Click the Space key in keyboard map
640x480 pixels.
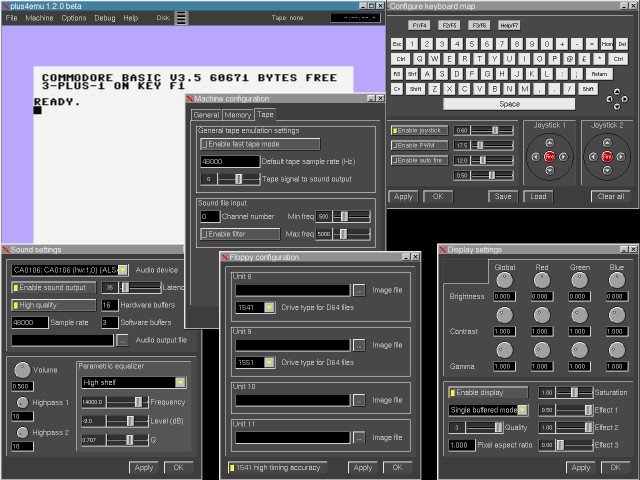[x=509, y=104]
